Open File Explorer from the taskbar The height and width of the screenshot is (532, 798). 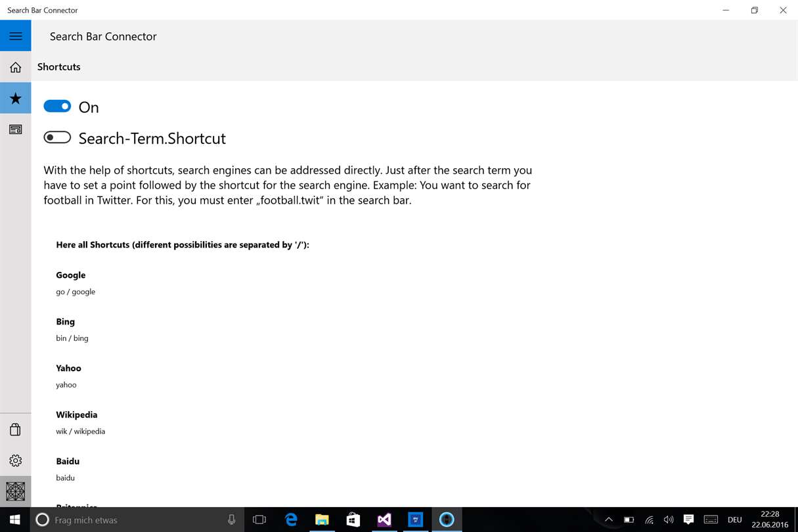322,520
